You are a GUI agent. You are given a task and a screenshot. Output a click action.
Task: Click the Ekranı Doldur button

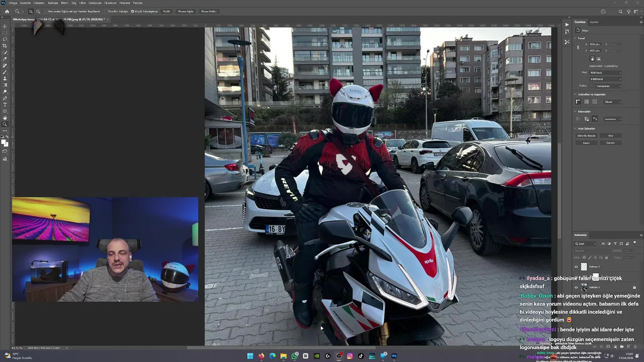pos(209,11)
